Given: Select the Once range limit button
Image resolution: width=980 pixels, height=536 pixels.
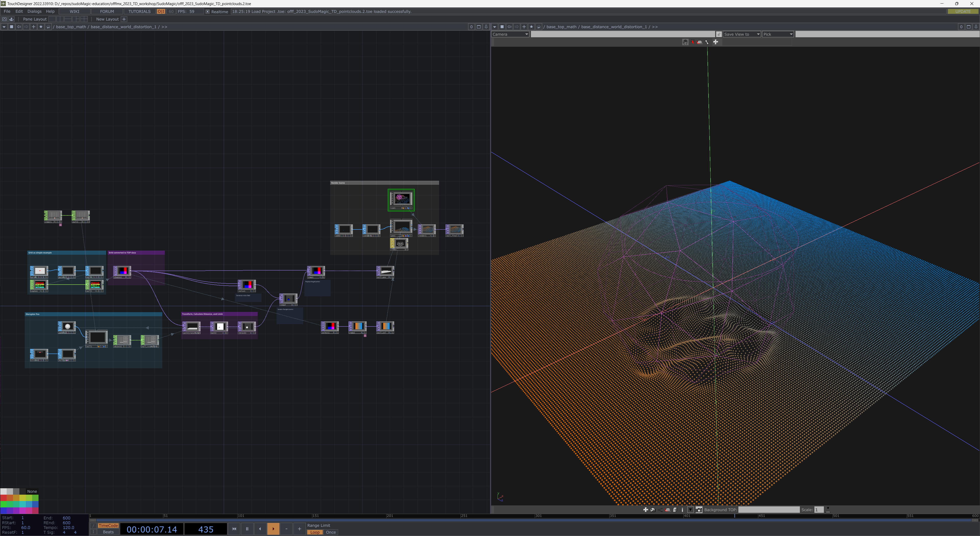Looking at the screenshot, I should pos(331,532).
